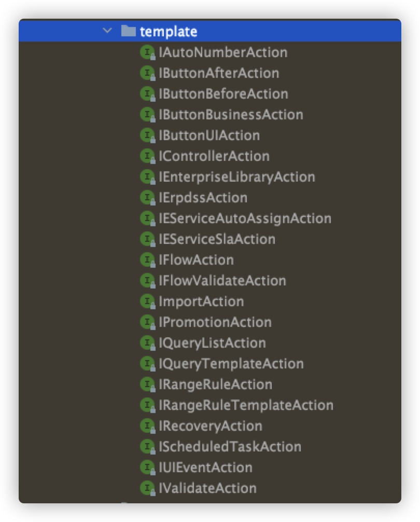Open IRangeRuleTemplateAction interface
Viewport: 420px width, 522px height.
246,405
